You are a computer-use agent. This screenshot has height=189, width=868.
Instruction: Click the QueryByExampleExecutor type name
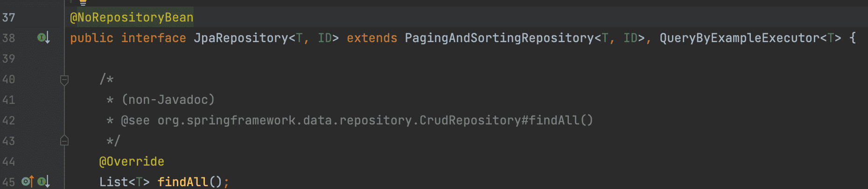(x=740, y=38)
